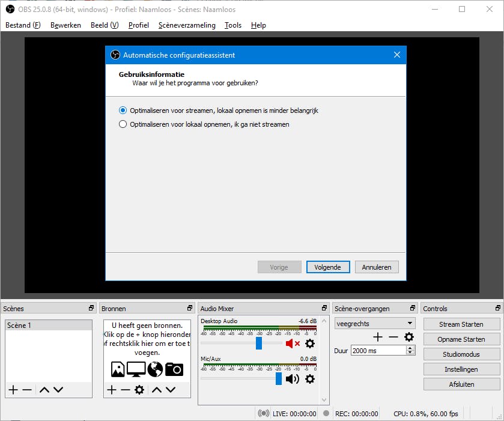Select 'Optimaliseren voor streamen' radio option
This screenshot has height=421, width=504.
coord(123,111)
